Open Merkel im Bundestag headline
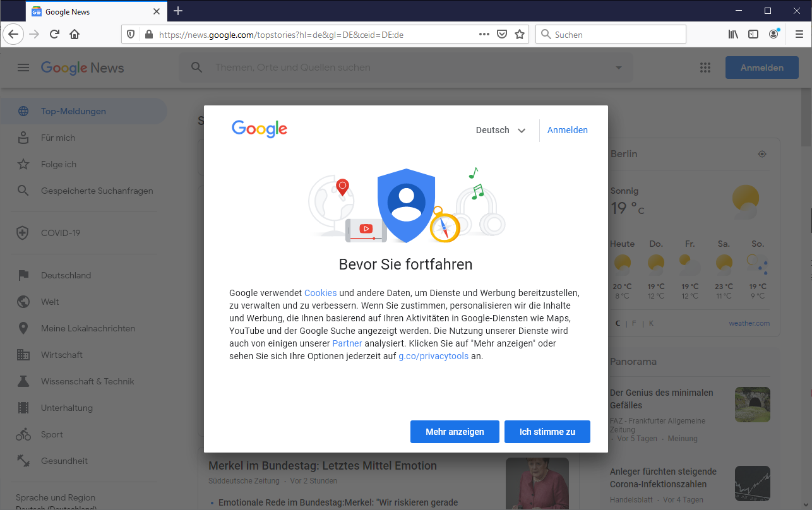The width and height of the screenshot is (812, 510). point(323,466)
